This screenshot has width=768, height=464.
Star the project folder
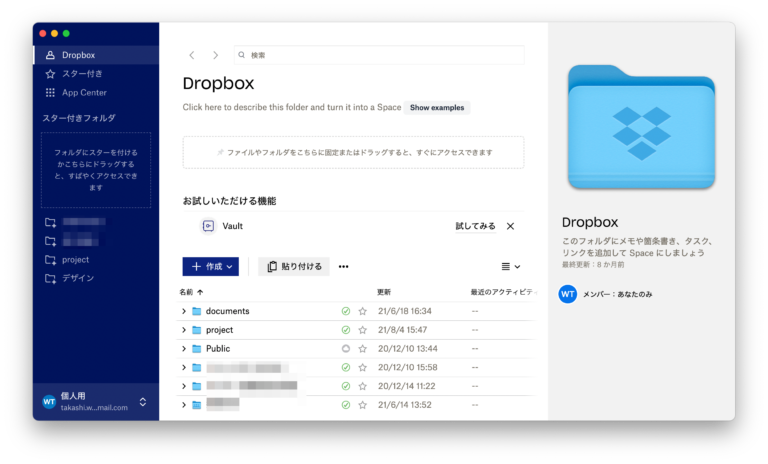363,330
